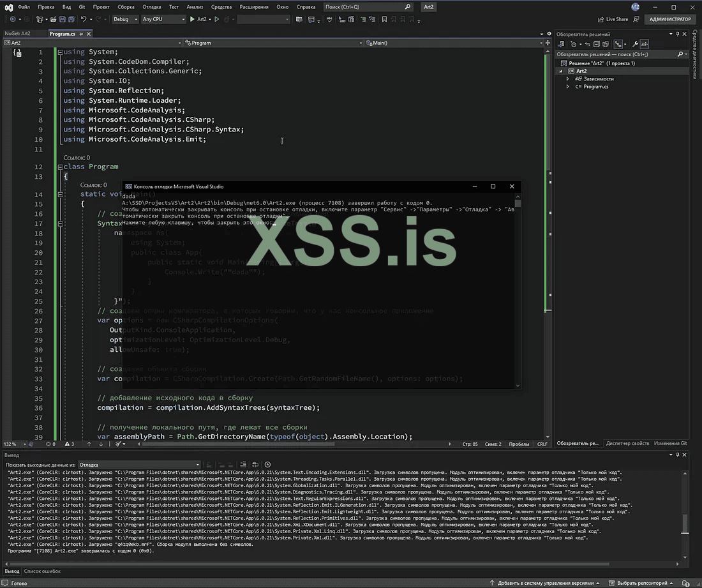Switch to Диспетчер свойств tab
This screenshot has height=588, width=702.
coord(627,443)
